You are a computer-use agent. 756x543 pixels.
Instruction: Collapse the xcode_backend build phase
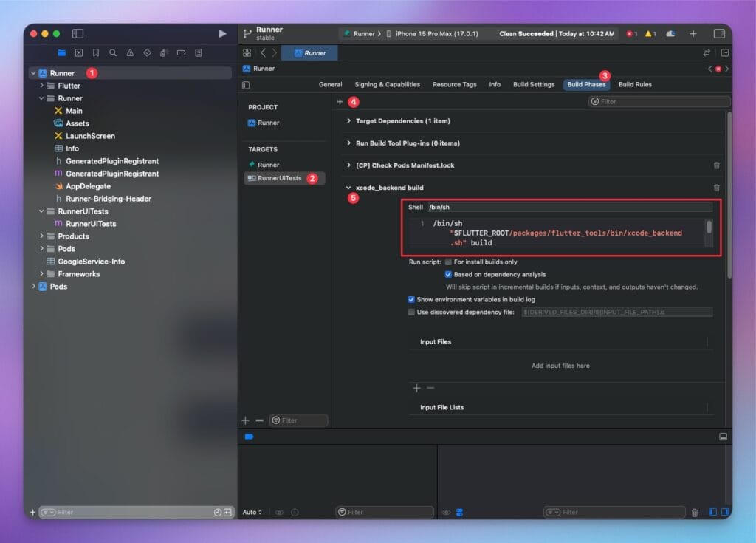pyautogui.click(x=348, y=187)
